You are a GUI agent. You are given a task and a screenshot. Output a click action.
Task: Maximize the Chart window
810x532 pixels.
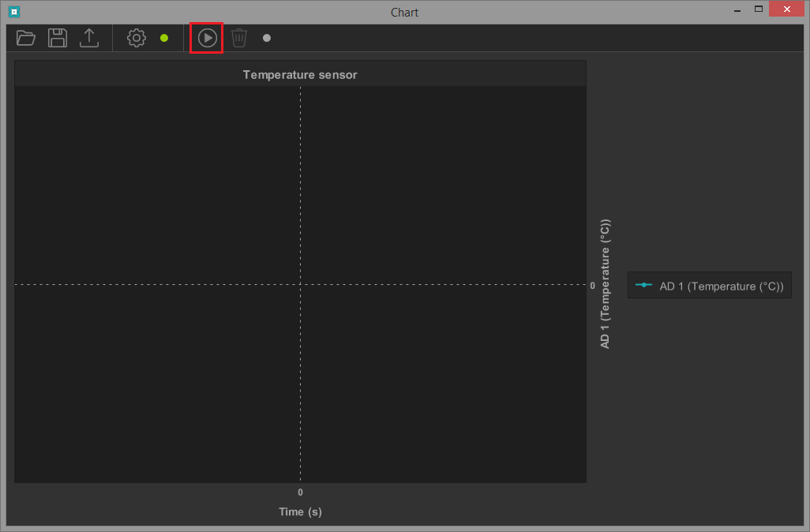click(759, 9)
